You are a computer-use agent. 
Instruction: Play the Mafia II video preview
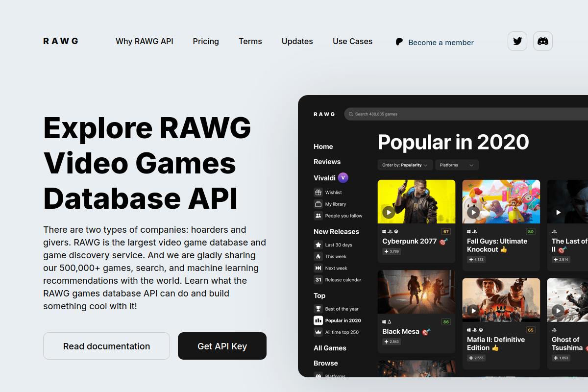473,311
